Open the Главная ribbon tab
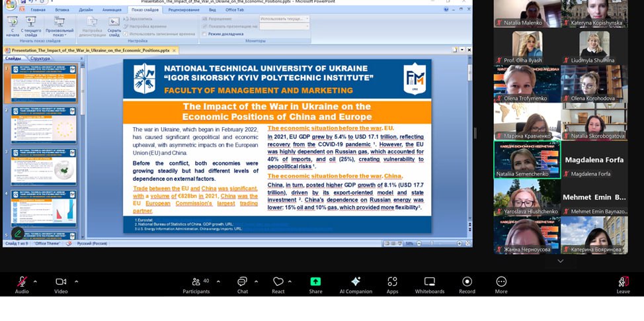The width and height of the screenshot is (644, 321). pos(38,9)
